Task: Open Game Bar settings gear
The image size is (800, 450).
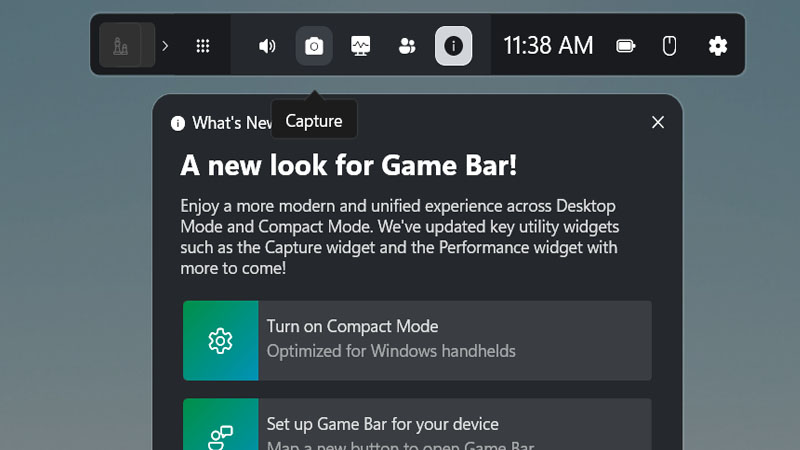Action: point(717,46)
